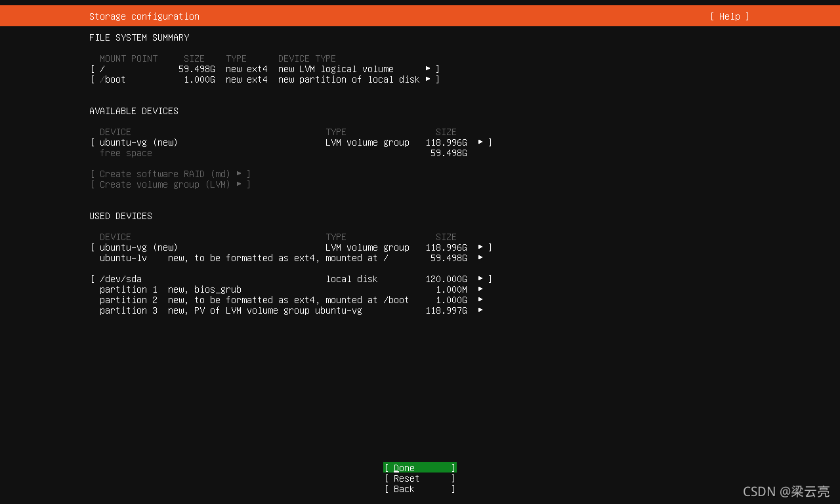Click the 118.997G size of partition 3
This screenshot has width=840, height=504.
[446, 310]
